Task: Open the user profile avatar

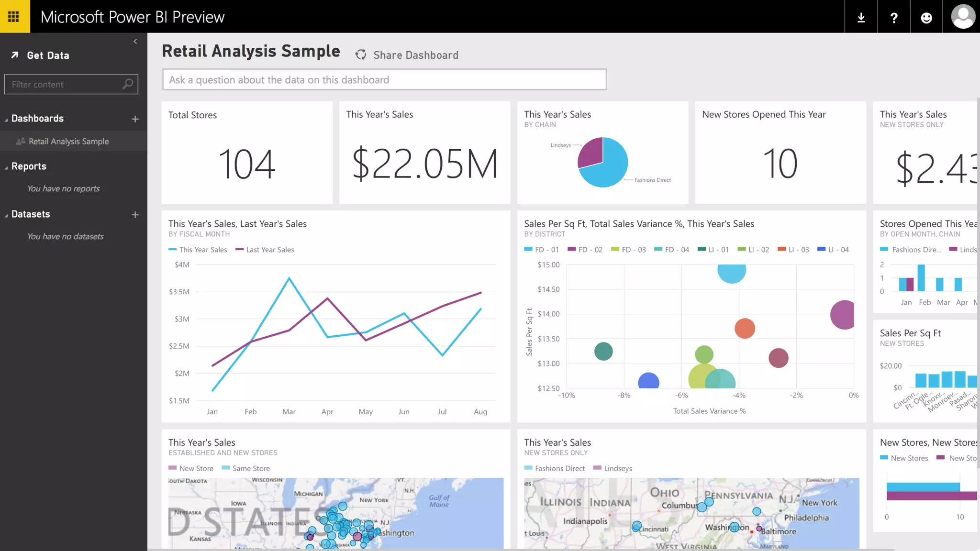Action: pos(962,17)
